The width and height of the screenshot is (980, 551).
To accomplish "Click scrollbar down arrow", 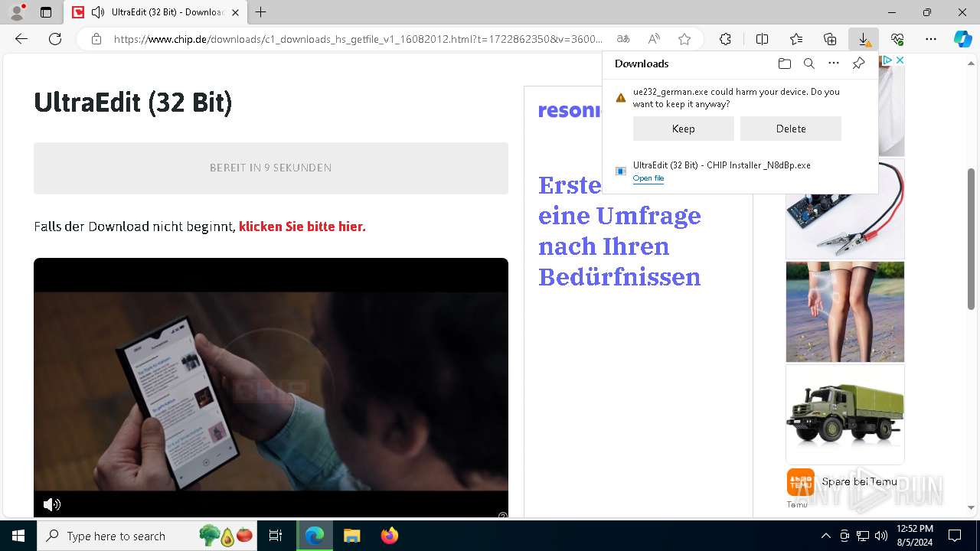I will coord(972,507).
